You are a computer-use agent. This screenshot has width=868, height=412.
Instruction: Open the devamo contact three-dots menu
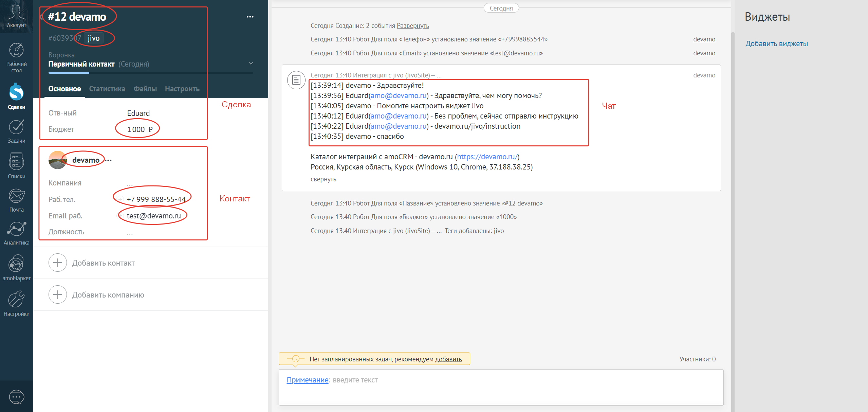[108, 160]
